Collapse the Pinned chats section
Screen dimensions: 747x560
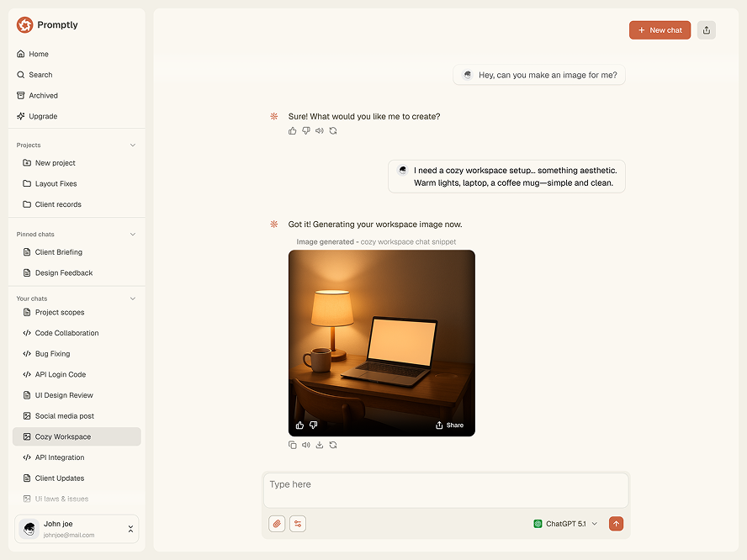(x=132, y=235)
